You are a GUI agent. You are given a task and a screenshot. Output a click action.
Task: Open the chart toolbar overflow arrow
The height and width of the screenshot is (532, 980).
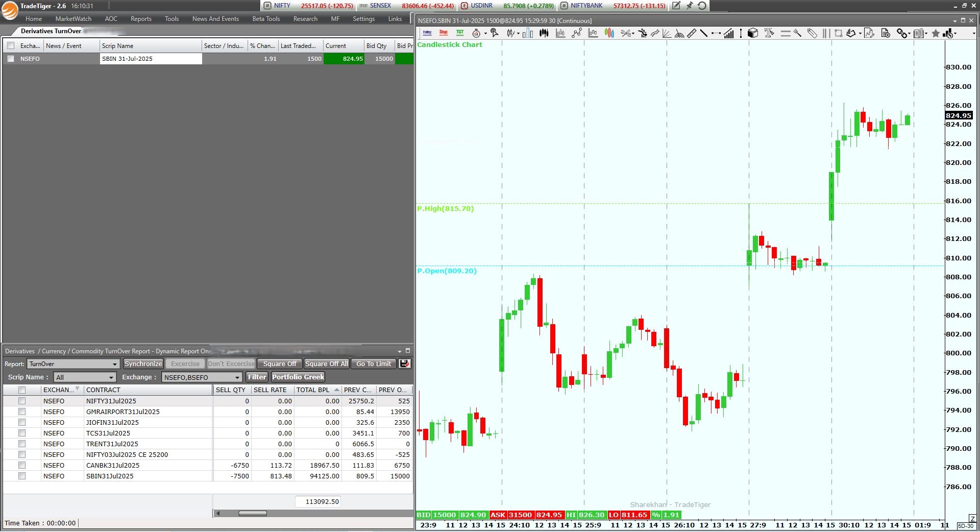pyautogui.click(x=974, y=34)
